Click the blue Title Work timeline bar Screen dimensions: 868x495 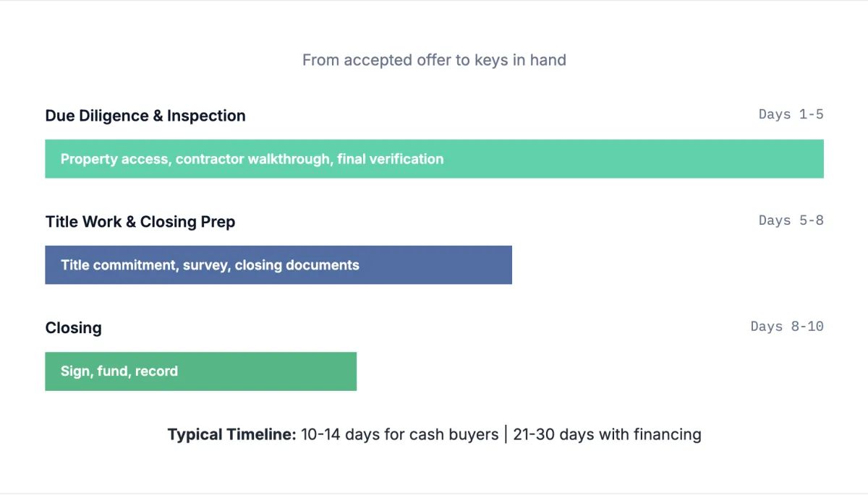tap(434, 265)
